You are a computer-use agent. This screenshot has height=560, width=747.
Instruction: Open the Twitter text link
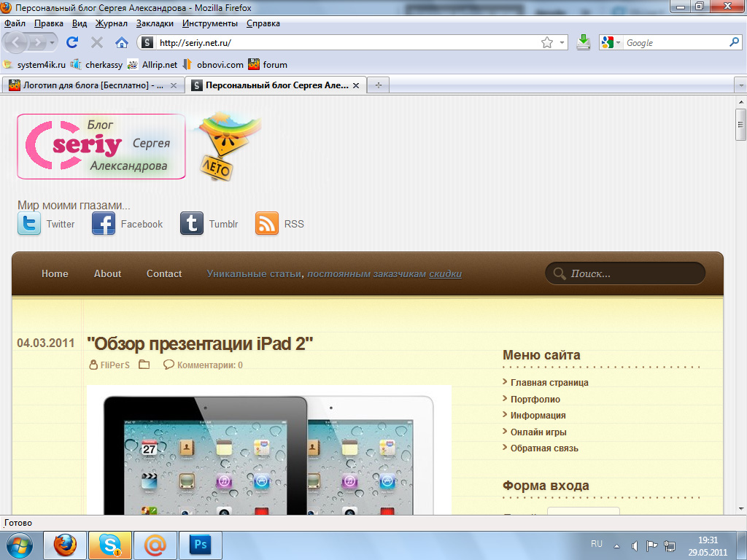[x=61, y=225]
